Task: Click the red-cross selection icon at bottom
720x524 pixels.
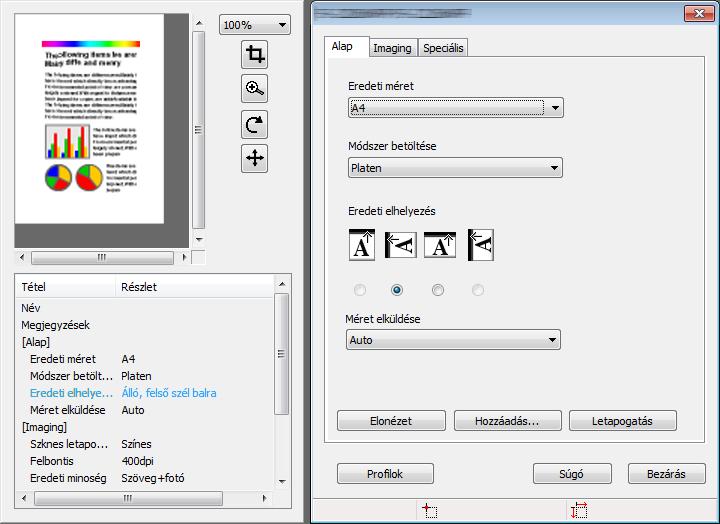Action: click(430, 510)
